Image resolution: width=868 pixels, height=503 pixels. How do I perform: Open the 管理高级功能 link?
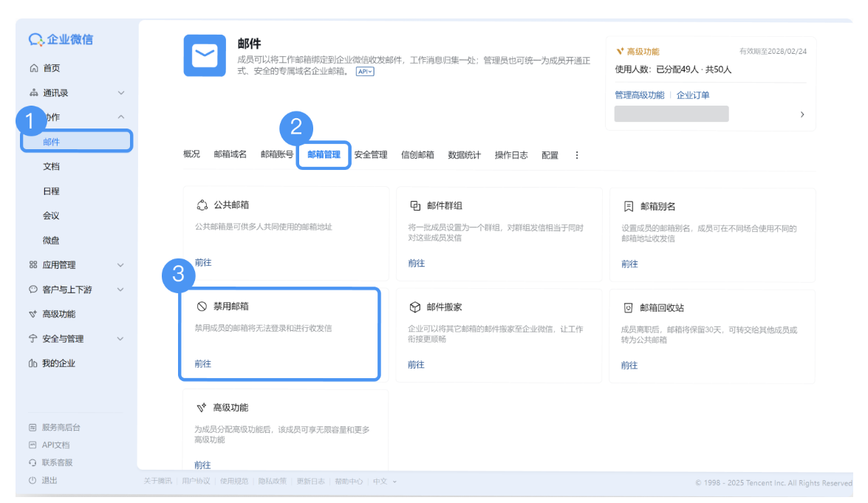(x=640, y=95)
